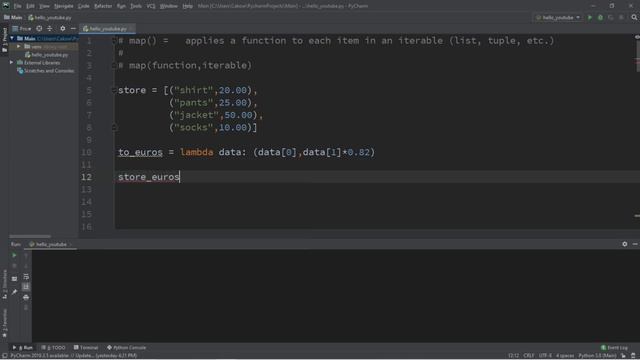Print the Run console output
The width and height of the screenshot is (640, 360).
coord(26,298)
